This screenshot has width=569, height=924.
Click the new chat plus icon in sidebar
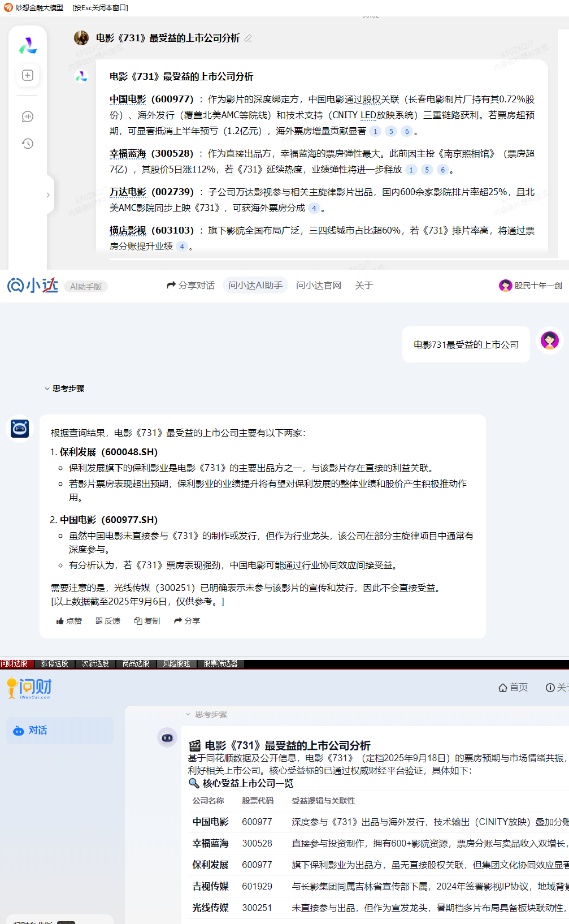coord(28,75)
